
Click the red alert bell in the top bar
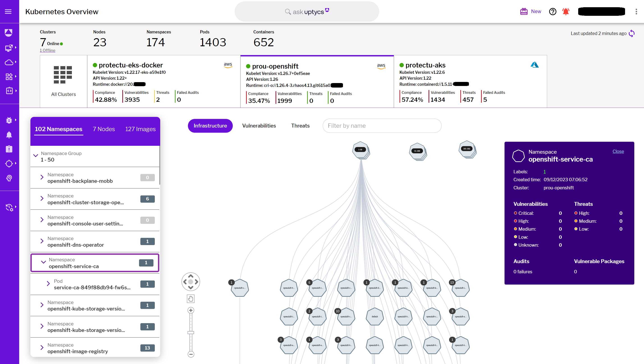[x=566, y=12]
